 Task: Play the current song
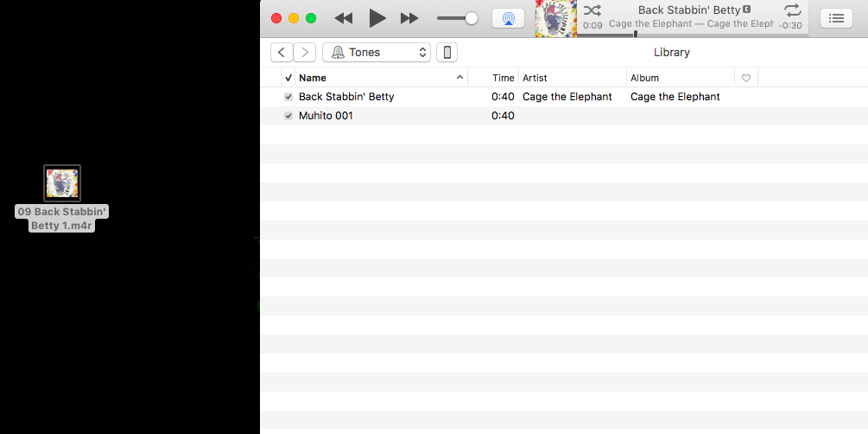[x=377, y=18]
